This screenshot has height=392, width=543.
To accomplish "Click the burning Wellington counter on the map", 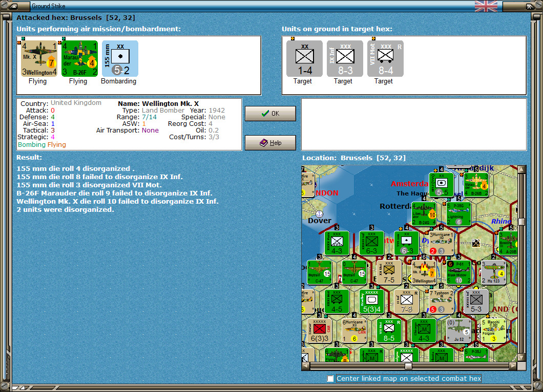I will pos(424,272).
